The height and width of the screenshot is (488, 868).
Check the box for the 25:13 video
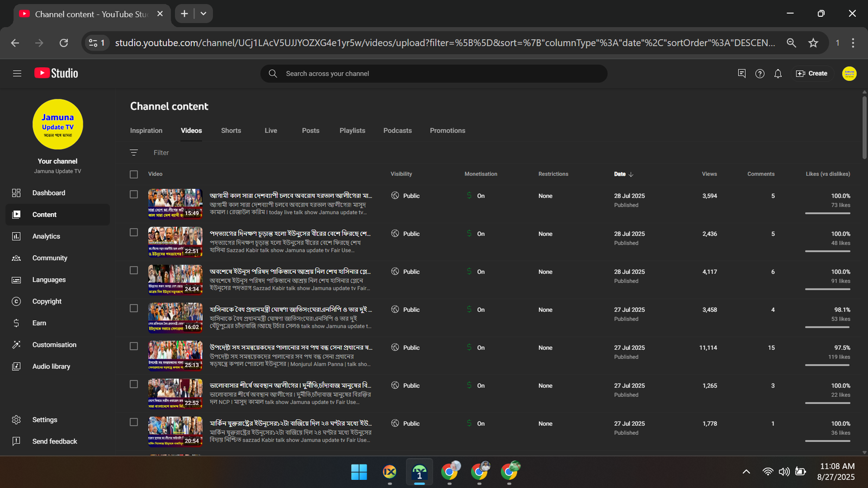click(x=134, y=346)
